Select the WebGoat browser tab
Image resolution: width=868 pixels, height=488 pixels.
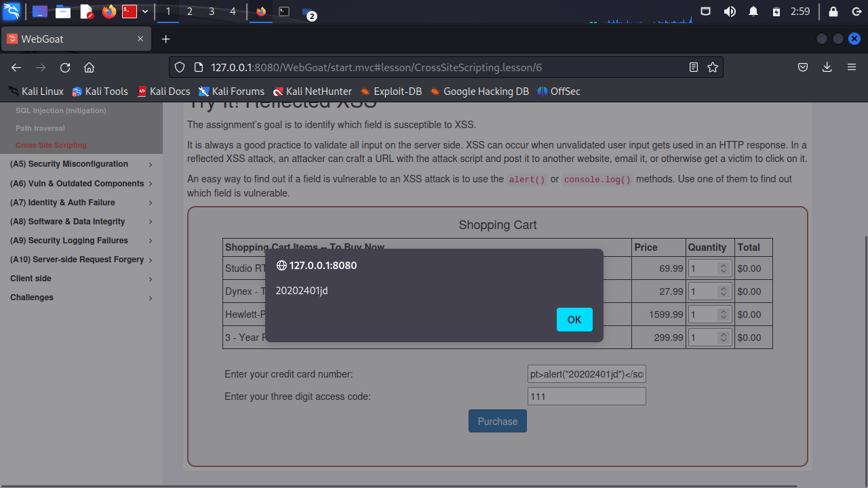coord(76,39)
